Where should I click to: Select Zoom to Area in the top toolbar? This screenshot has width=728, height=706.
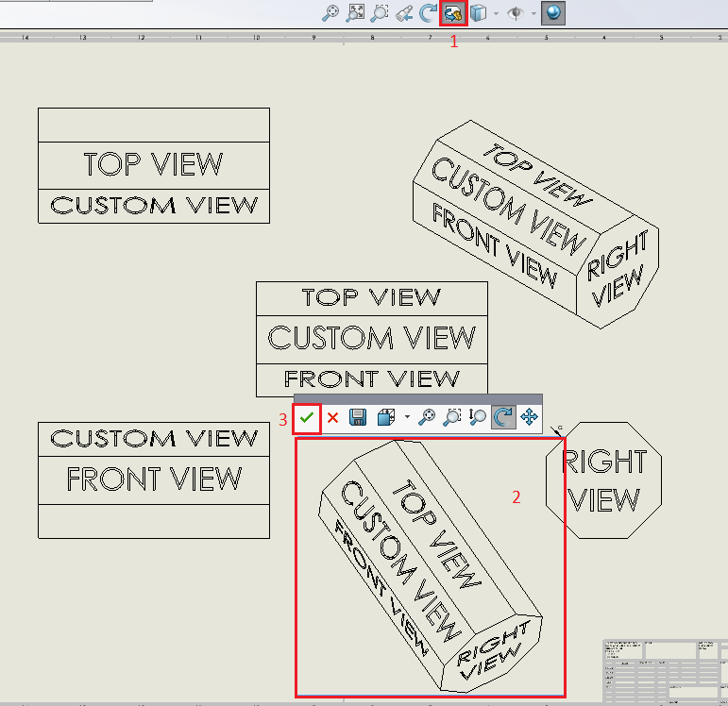[380, 13]
